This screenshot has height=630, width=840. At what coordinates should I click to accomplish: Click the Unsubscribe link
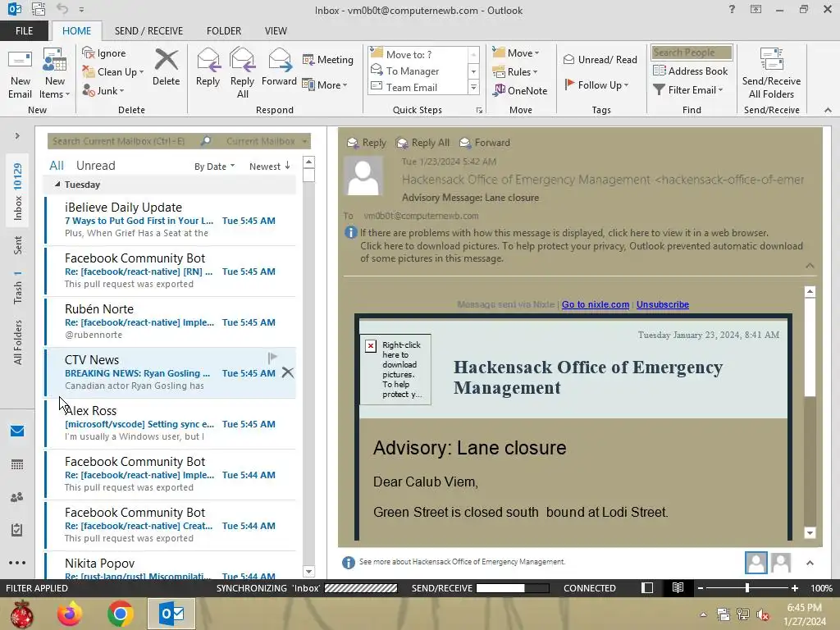tap(663, 304)
